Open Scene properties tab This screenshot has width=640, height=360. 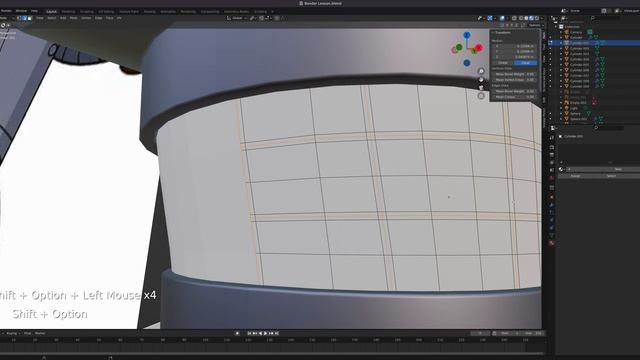click(552, 170)
